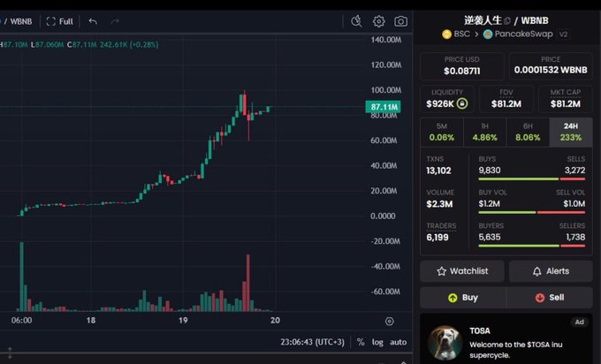Click the chart panel resize arrows icon
The image size is (601, 364).
coord(10,353)
